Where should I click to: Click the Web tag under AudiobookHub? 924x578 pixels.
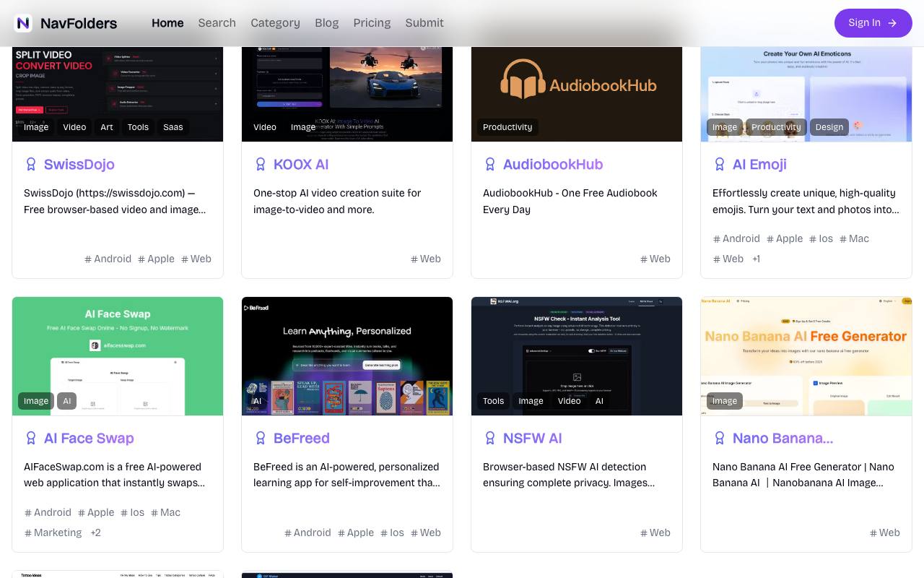(655, 259)
